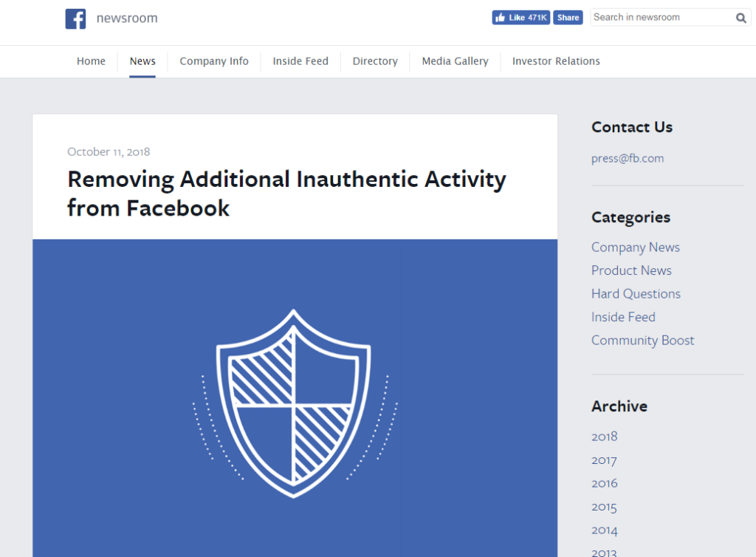Click the search magnifier icon

click(x=741, y=18)
